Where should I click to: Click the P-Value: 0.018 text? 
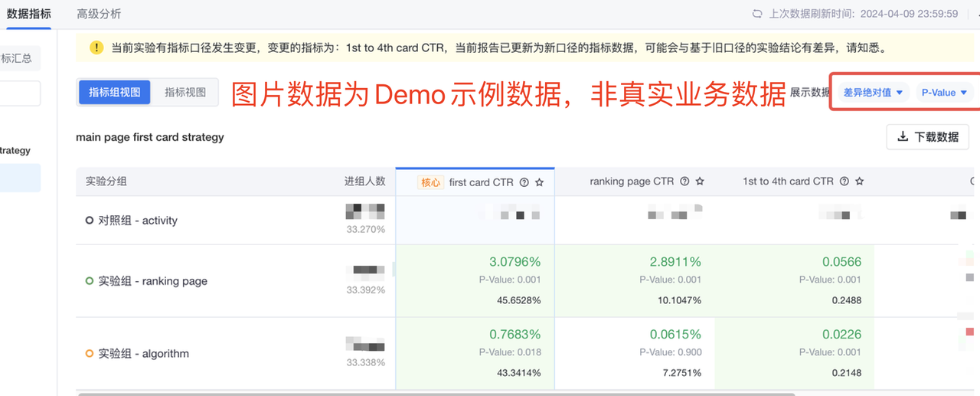coord(510,352)
